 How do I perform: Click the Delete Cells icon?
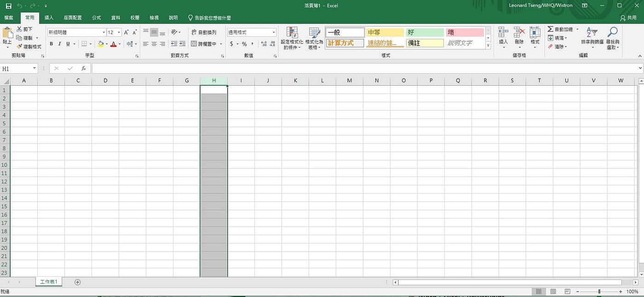click(x=519, y=32)
